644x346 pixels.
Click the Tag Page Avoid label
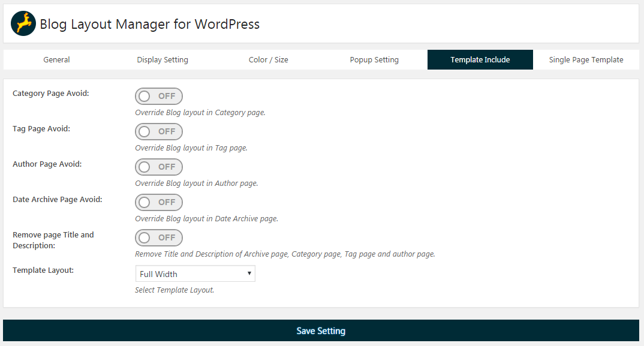tap(41, 128)
